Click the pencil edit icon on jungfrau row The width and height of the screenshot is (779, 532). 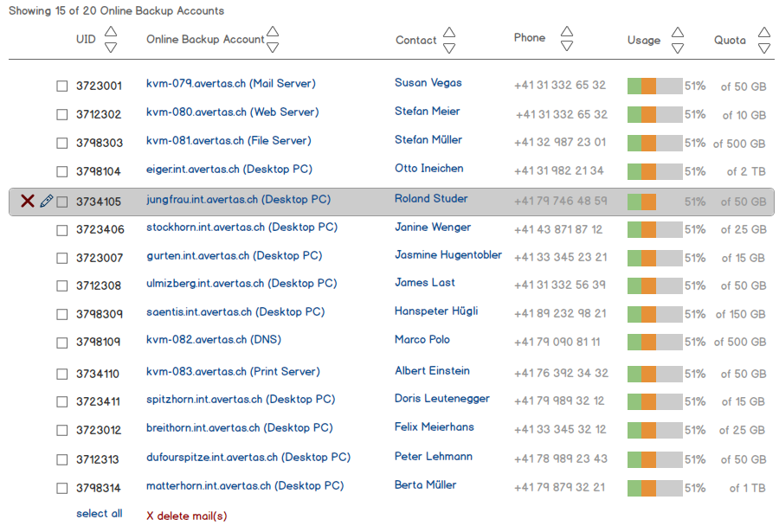(47, 202)
